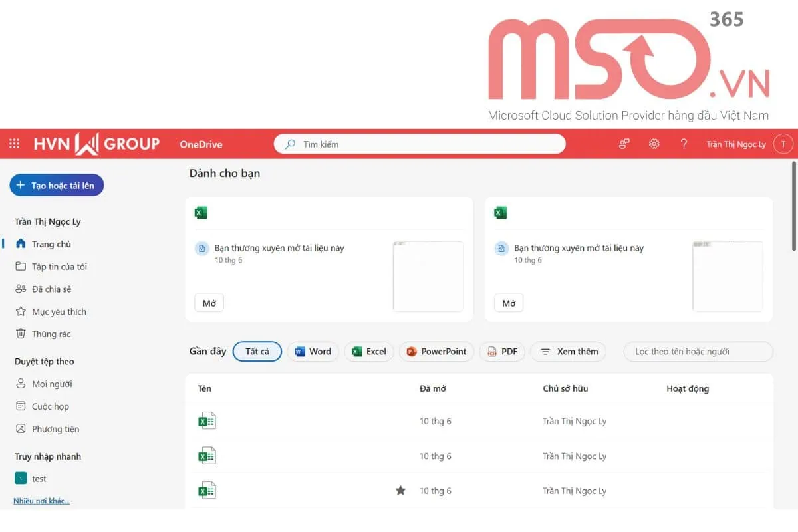
Task: Select the Tất cả filter
Action: [x=257, y=352]
